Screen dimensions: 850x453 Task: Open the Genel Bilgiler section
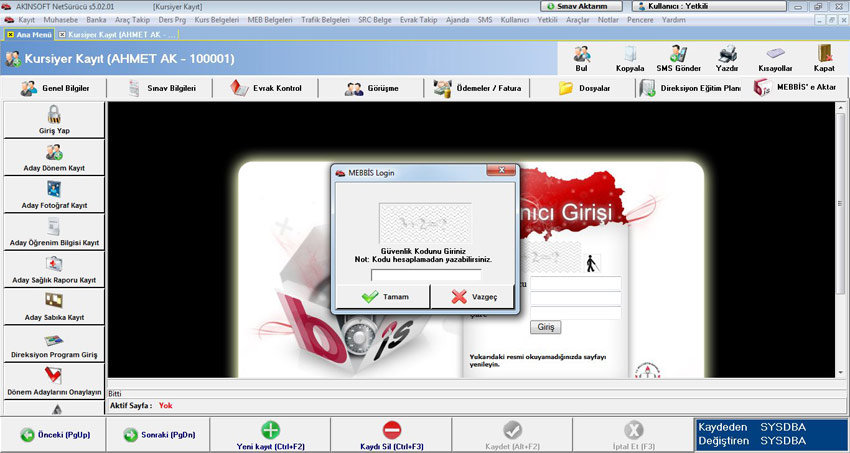coord(55,88)
